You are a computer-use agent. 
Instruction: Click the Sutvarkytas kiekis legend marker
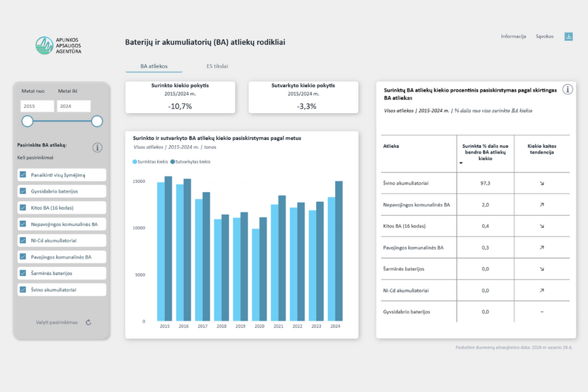coord(173,161)
